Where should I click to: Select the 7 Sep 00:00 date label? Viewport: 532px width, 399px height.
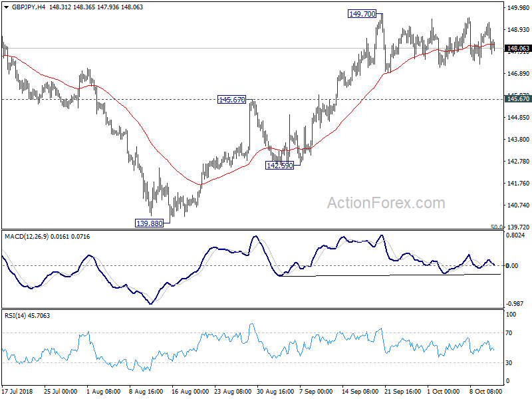317,392
